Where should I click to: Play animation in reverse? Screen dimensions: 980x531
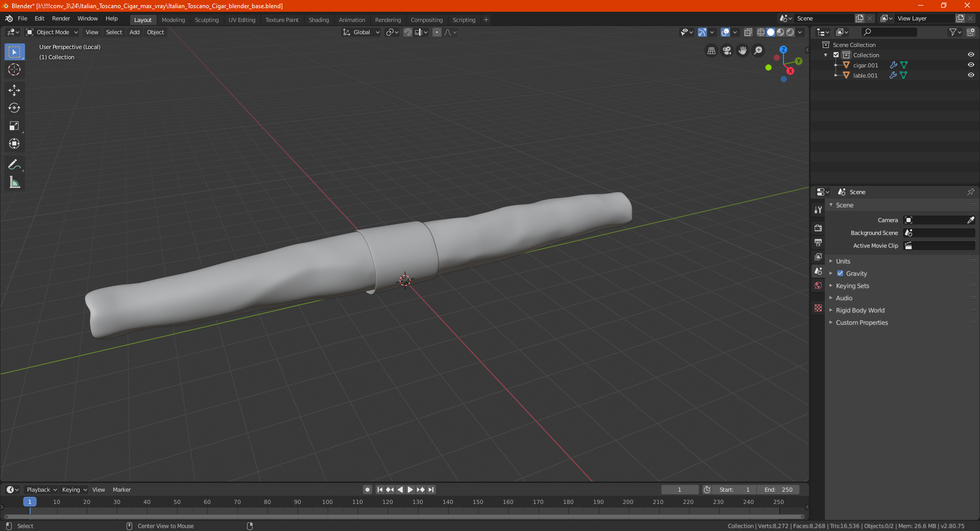(400, 490)
